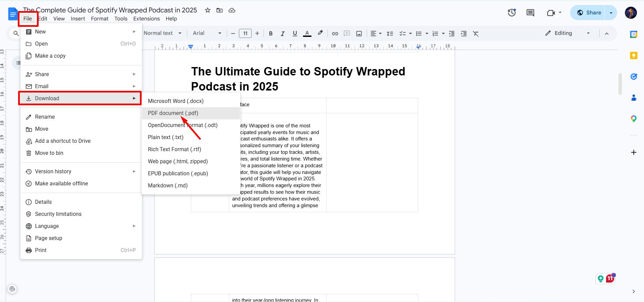The image size is (644, 302).
Task: Choose PDF document (.pdf) download
Action: [191, 113]
